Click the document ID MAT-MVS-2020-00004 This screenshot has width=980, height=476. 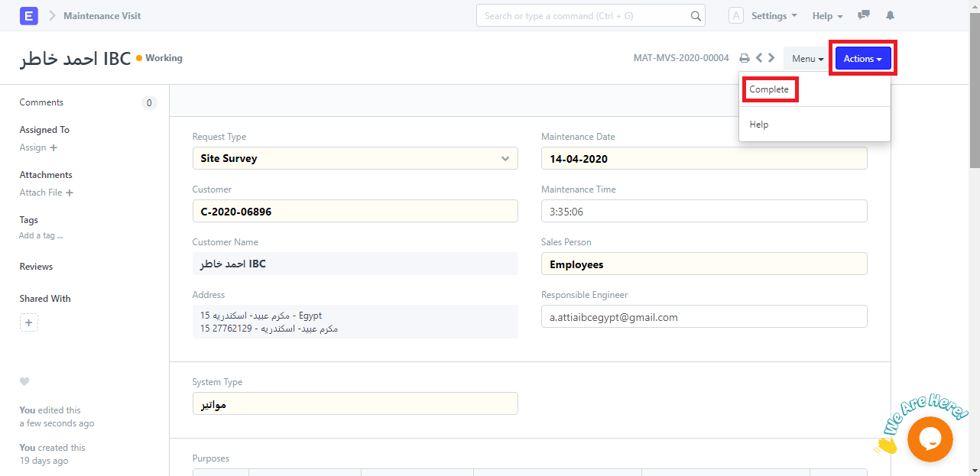click(x=681, y=58)
